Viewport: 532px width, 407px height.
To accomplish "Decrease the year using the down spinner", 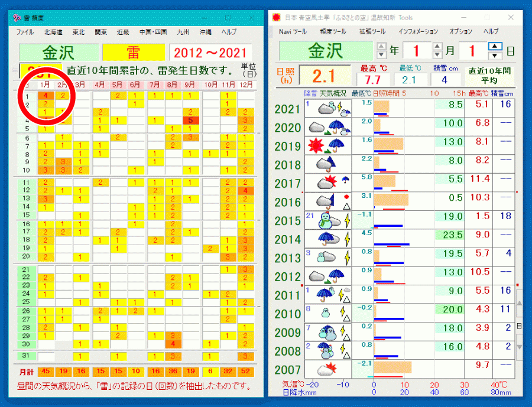I will click(x=381, y=56).
